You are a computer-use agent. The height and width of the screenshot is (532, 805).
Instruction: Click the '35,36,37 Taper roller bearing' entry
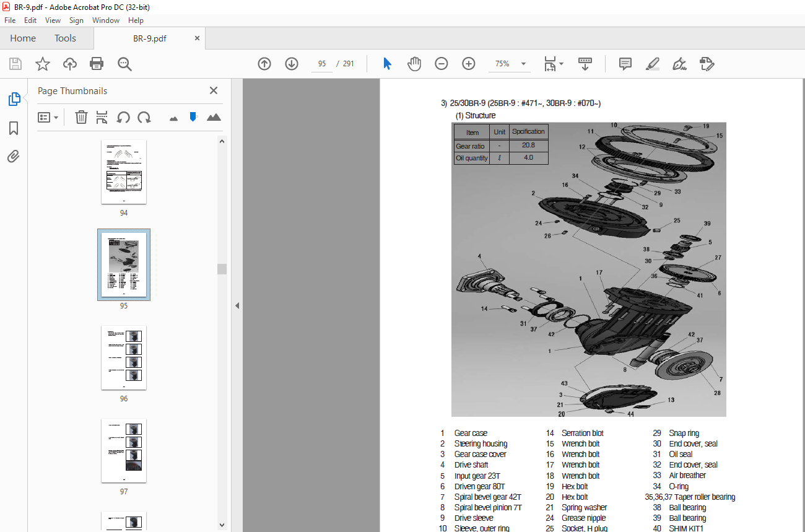[x=690, y=497]
